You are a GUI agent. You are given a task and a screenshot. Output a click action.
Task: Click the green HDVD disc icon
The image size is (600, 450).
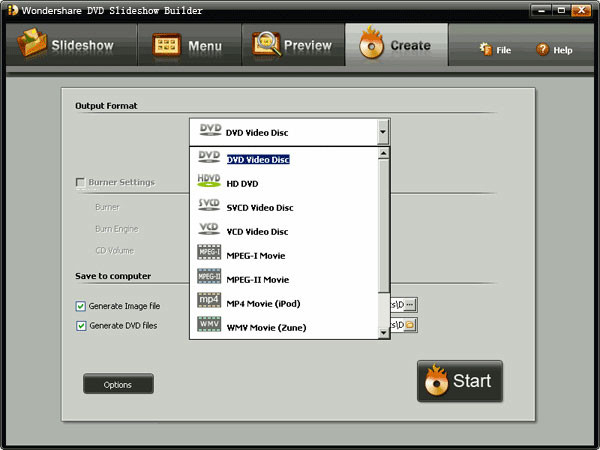point(209,180)
